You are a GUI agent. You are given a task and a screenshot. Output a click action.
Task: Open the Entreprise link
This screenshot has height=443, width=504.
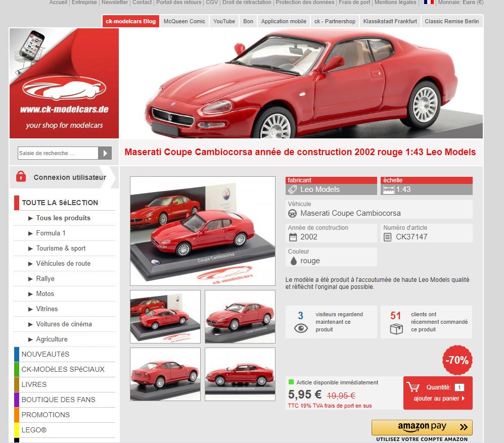[x=84, y=2]
